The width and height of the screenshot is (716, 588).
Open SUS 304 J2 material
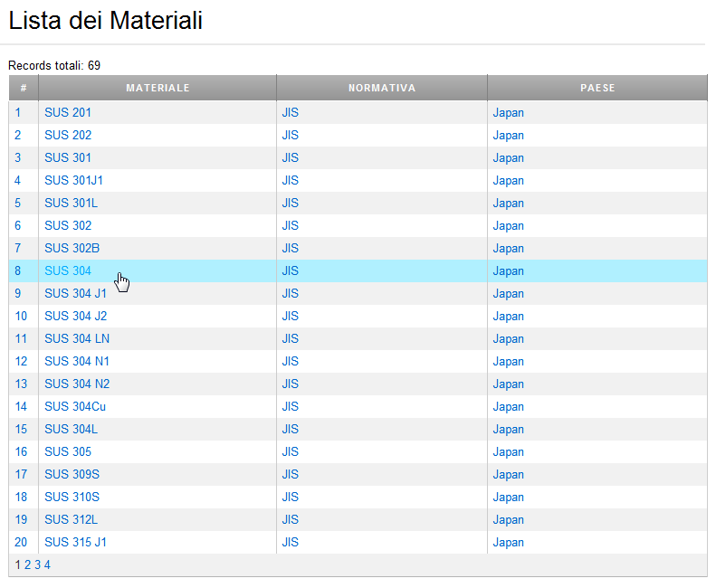(75, 316)
